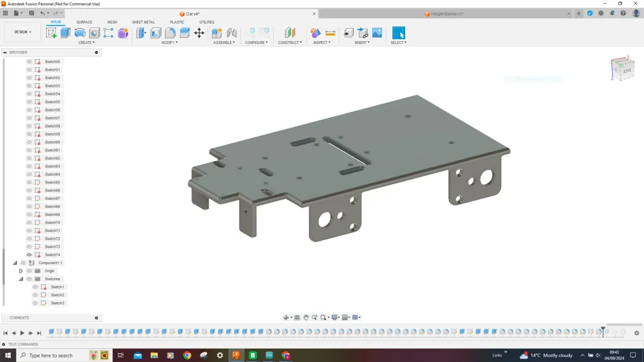Click the Insert Canvas image icon

pyautogui.click(x=377, y=33)
